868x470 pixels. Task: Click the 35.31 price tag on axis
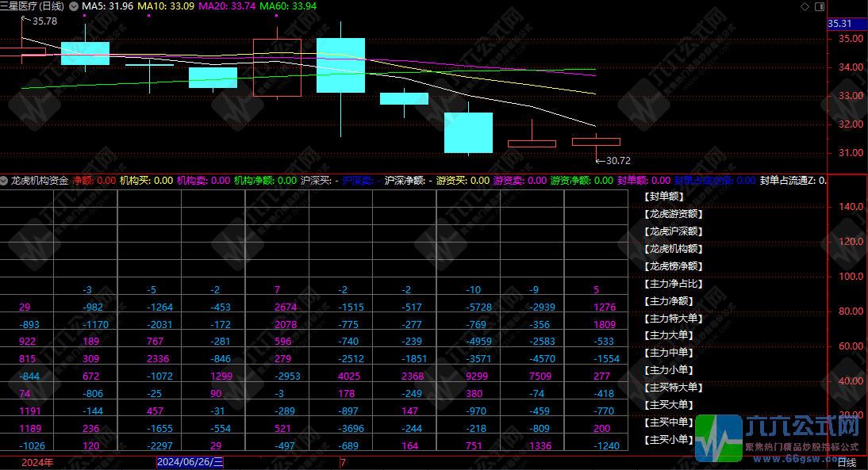839,24
